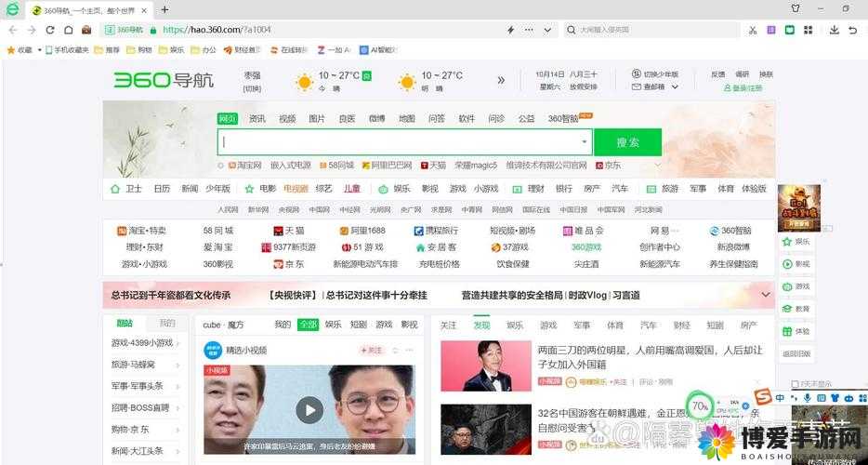This screenshot has height=465, width=868.
Task: Open the 登录/注册 login link
Action: click(x=743, y=88)
